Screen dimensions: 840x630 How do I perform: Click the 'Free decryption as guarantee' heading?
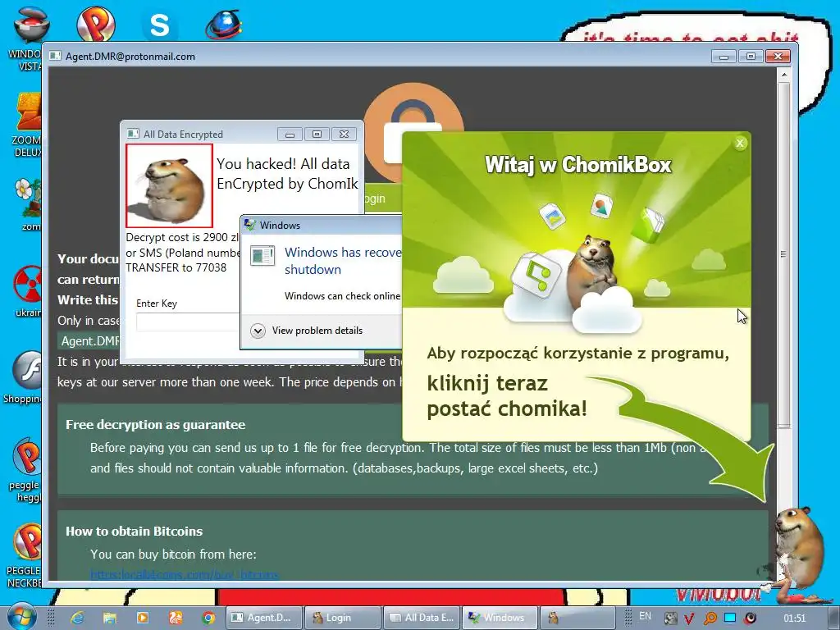tap(155, 425)
